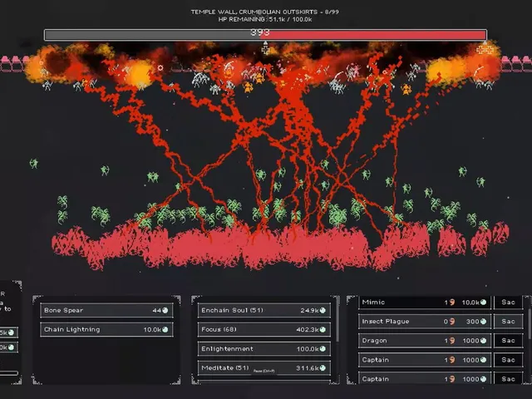
Task: Click the minion count icon in Mimic row
Action: point(452,302)
